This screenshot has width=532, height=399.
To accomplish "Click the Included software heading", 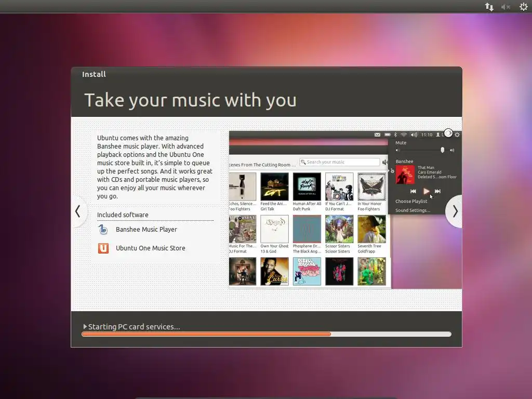I will 123,215.
